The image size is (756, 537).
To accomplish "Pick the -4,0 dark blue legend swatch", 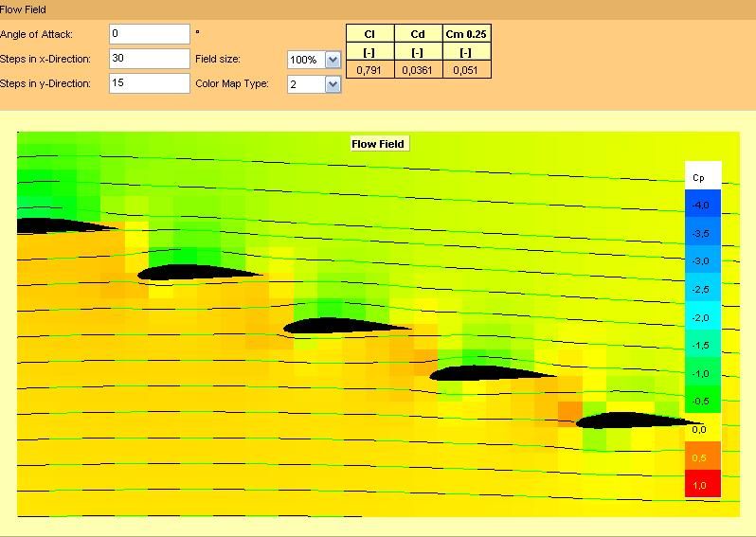I will pyautogui.click(x=702, y=205).
